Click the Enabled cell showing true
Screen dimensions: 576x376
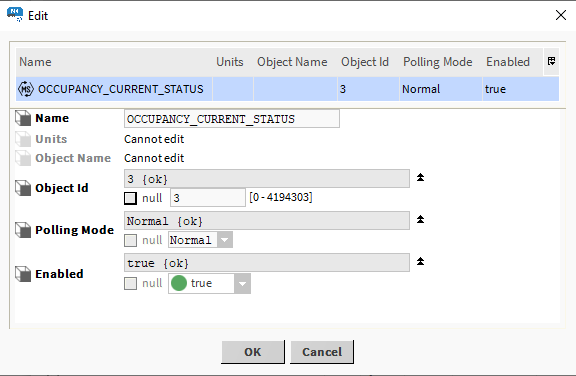(521, 89)
